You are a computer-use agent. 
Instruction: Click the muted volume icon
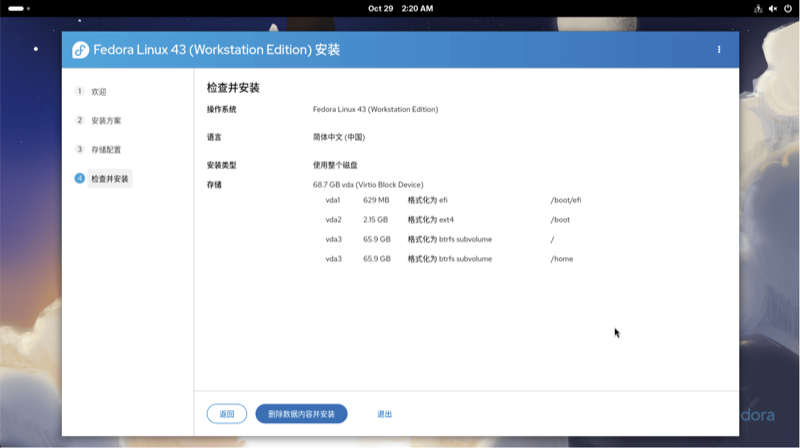pyautogui.click(x=773, y=9)
